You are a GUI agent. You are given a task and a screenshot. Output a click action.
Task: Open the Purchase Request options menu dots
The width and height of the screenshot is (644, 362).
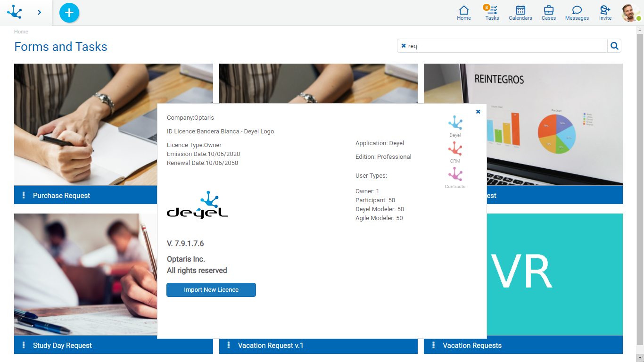coord(24,195)
